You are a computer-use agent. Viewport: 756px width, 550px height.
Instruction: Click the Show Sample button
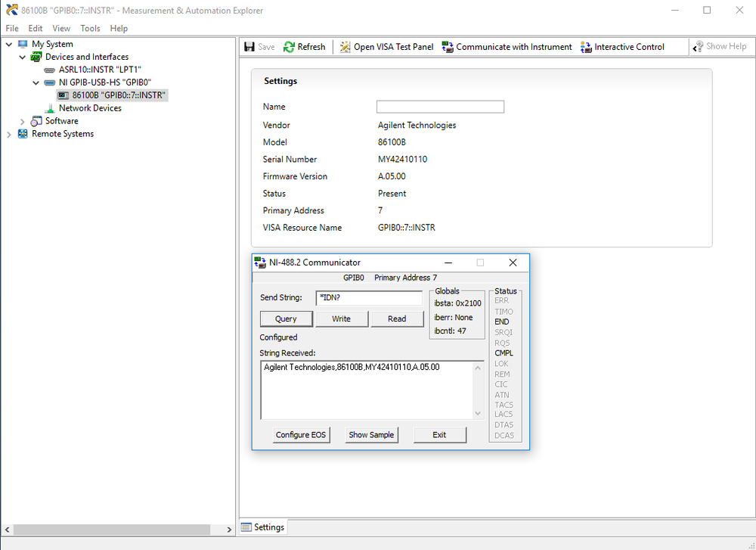tap(371, 435)
